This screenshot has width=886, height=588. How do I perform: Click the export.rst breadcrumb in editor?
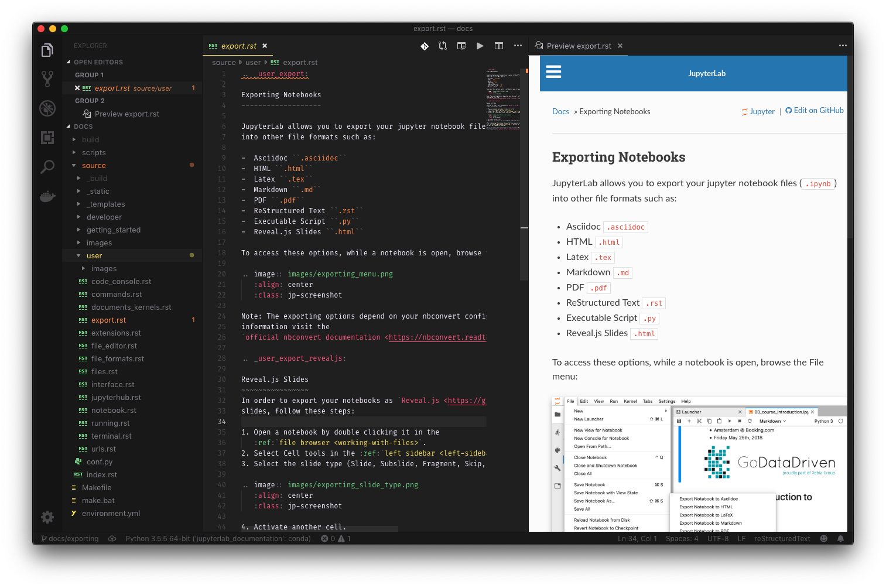pyautogui.click(x=295, y=62)
